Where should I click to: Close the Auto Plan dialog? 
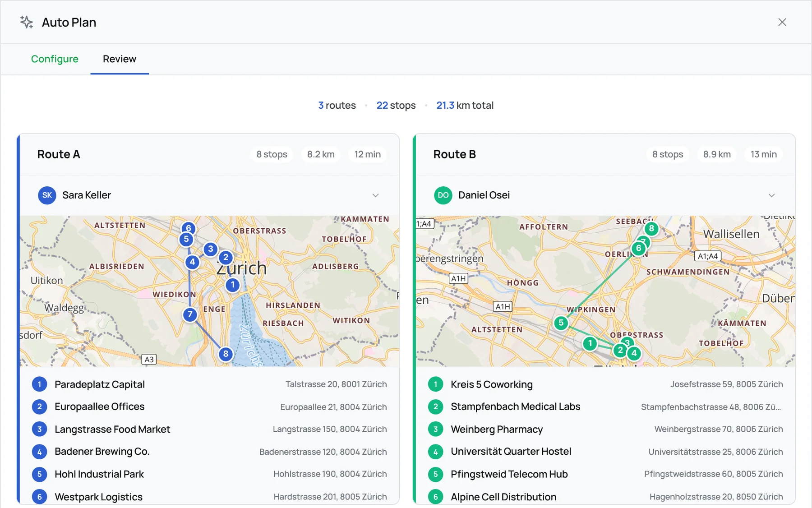(x=782, y=22)
